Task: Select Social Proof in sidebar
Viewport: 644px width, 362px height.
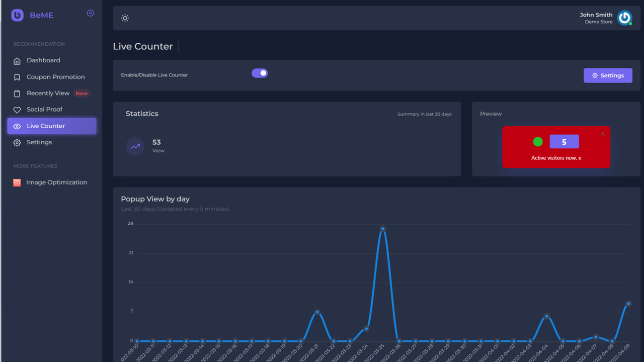Action: (52, 109)
